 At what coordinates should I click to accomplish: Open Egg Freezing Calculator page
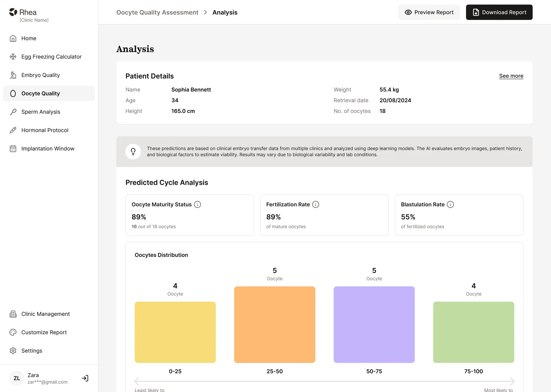(49, 56)
